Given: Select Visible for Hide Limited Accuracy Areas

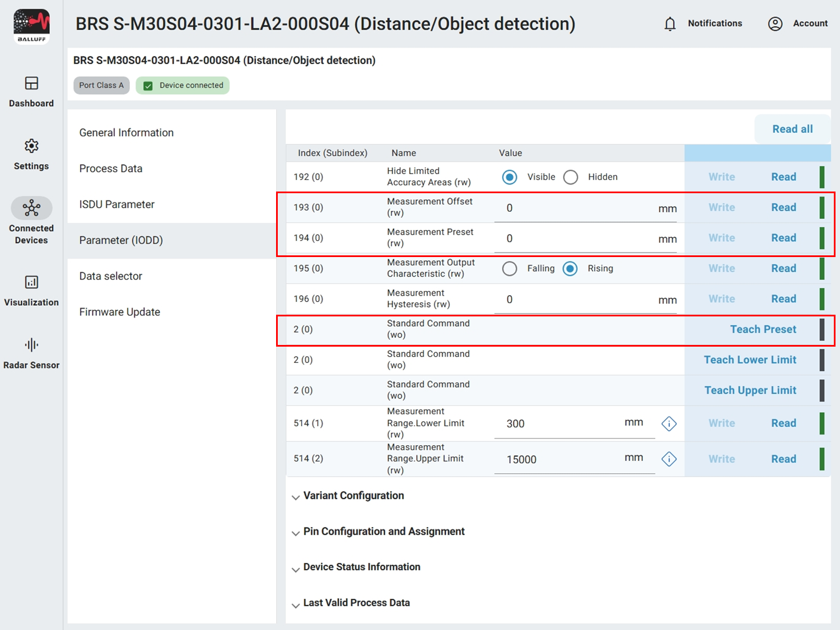Looking at the screenshot, I should click(x=510, y=176).
